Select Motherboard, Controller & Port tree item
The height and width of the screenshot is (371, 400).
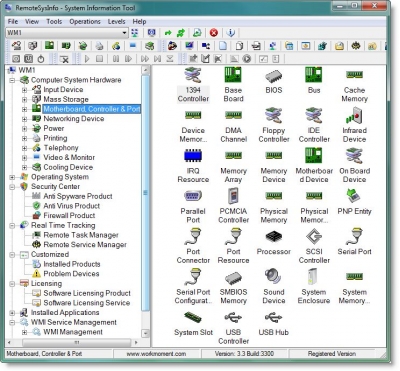[x=92, y=109]
